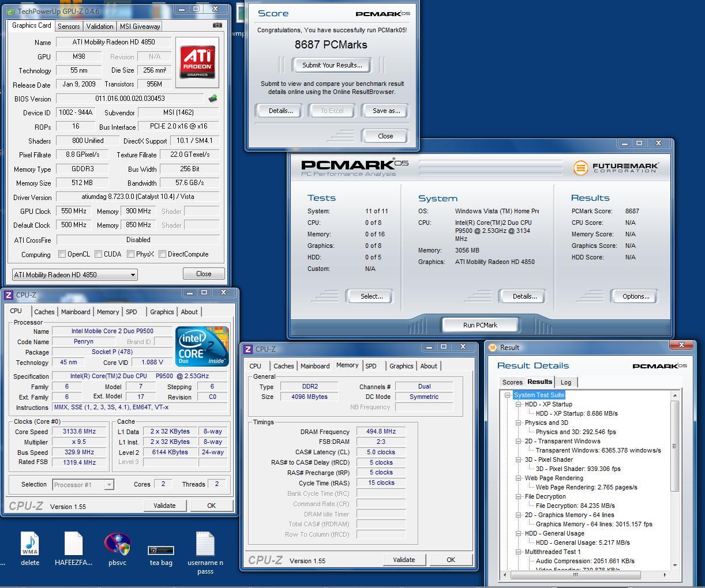Toggle the DirectCompute checkbox in GPU-Z
The height and width of the screenshot is (588, 705).
(x=162, y=254)
